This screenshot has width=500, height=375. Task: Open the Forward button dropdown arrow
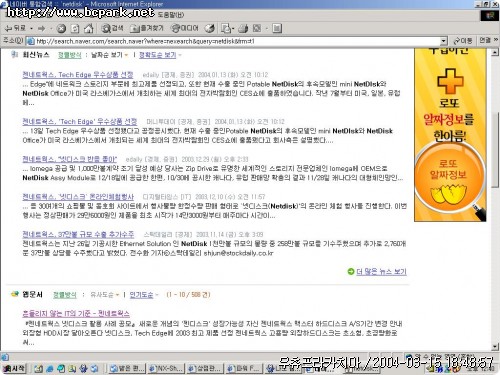click(51, 28)
